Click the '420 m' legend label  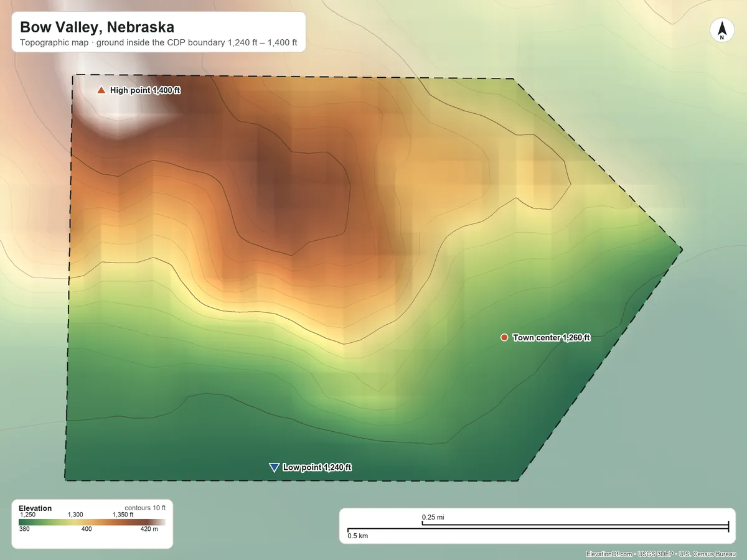[149, 529]
